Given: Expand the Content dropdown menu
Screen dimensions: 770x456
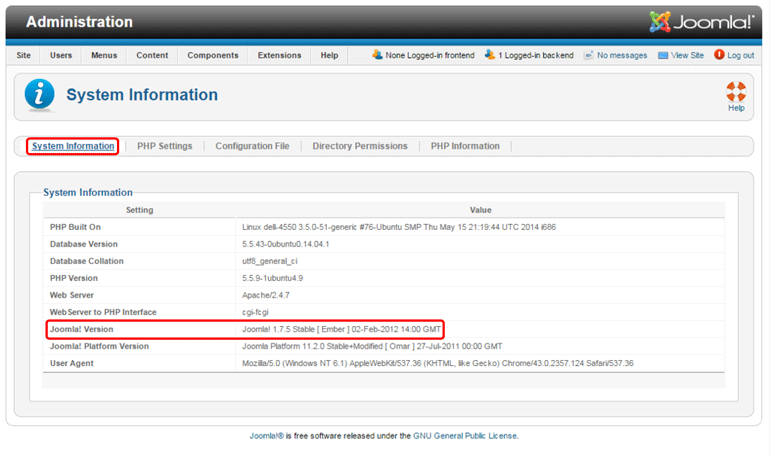Looking at the screenshot, I should tap(152, 56).
